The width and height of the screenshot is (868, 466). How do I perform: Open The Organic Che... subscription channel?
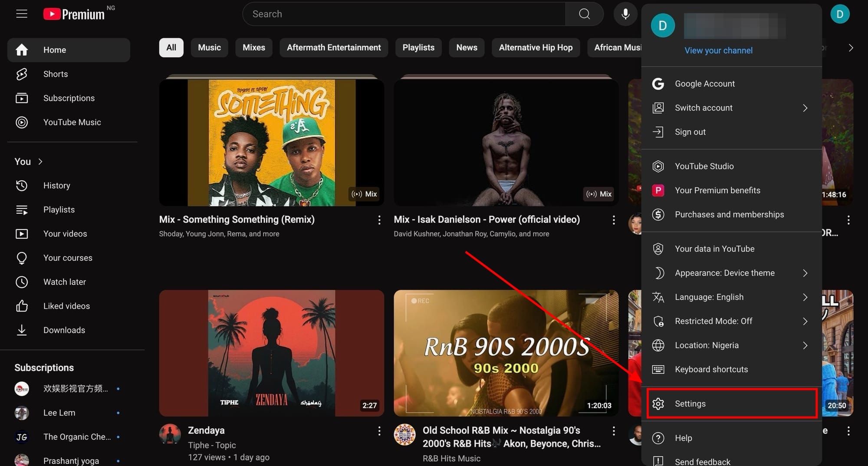[x=69, y=437]
